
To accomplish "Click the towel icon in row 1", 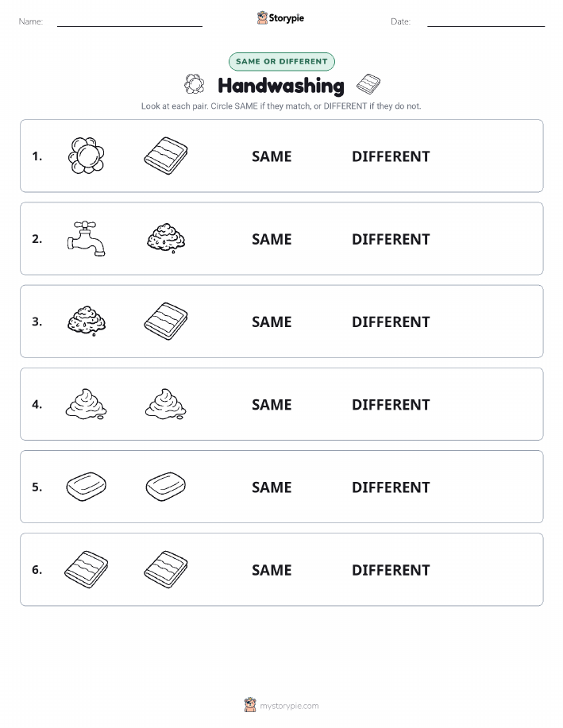I will [x=166, y=156].
